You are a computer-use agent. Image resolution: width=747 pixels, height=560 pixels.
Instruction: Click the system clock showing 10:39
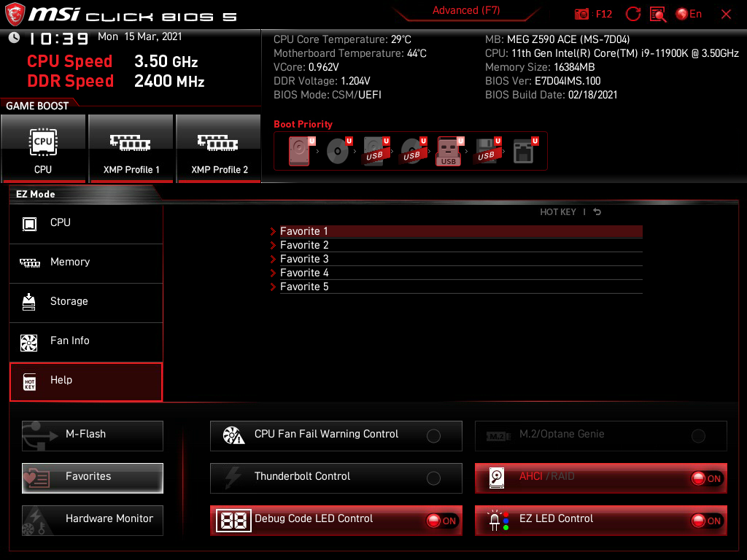[x=58, y=39]
